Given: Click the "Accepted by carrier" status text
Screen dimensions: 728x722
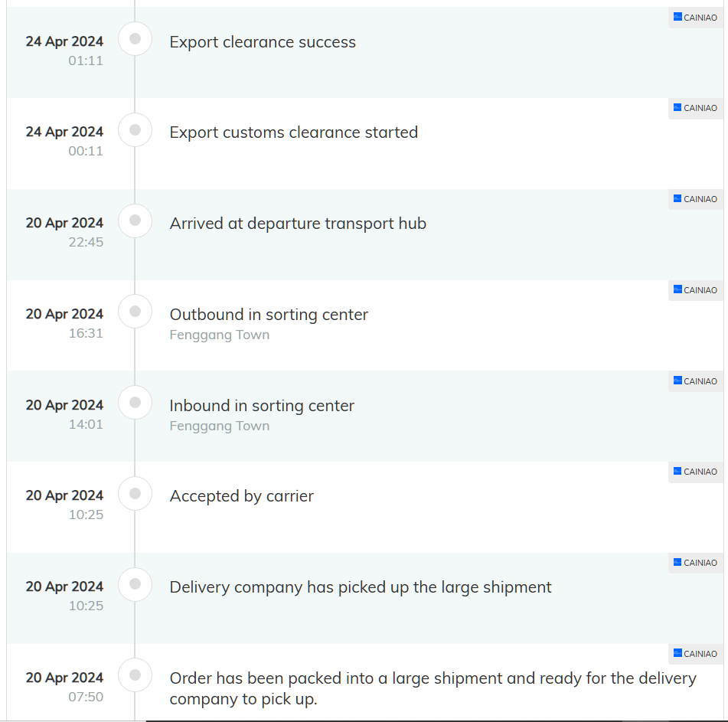Looking at the screenshot, I should [x=242, y=496].
